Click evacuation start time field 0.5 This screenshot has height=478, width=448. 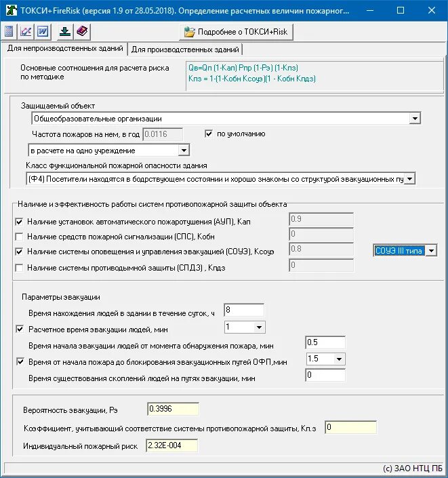(325, 342)
